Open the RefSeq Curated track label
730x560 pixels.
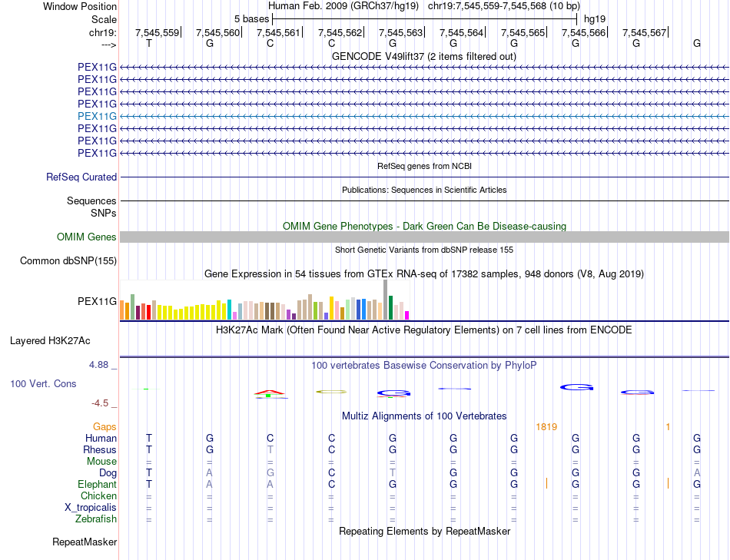(81, 177)
